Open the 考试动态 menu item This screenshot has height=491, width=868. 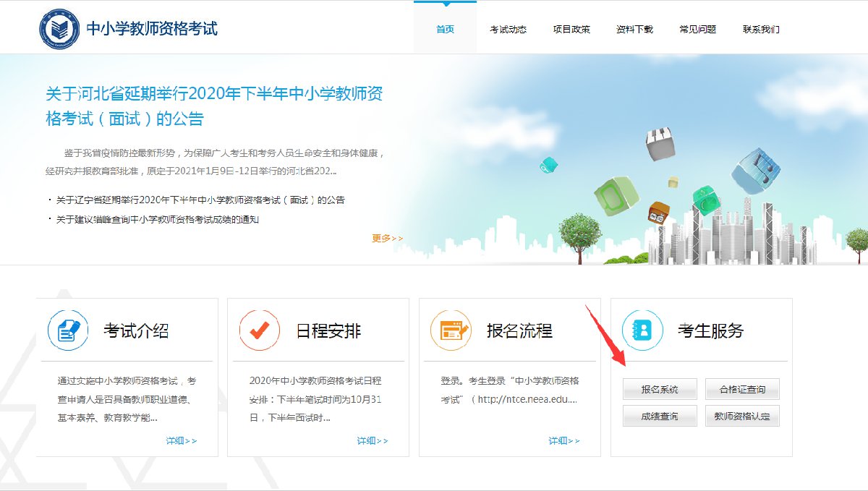508,30
